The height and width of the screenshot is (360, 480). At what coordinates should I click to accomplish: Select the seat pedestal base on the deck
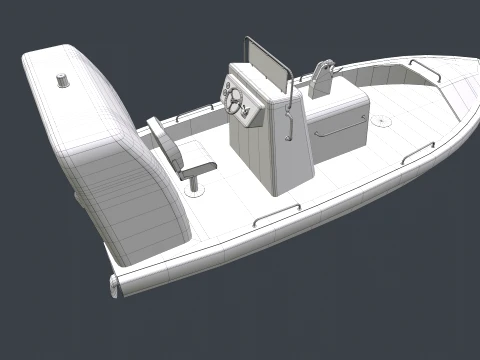coord(194,190)
